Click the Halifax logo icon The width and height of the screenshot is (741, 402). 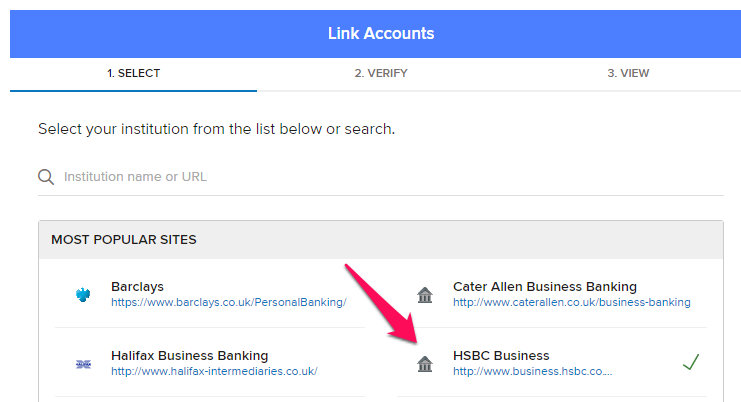(x=83, y=364)
